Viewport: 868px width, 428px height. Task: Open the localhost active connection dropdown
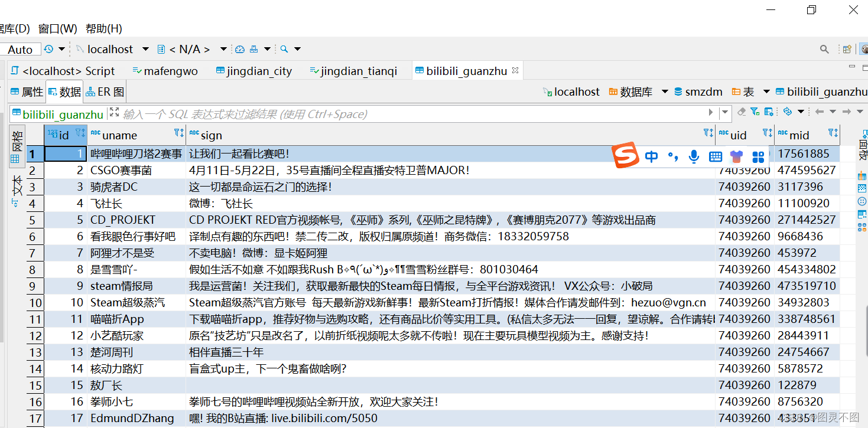click(x=145, y=49)
